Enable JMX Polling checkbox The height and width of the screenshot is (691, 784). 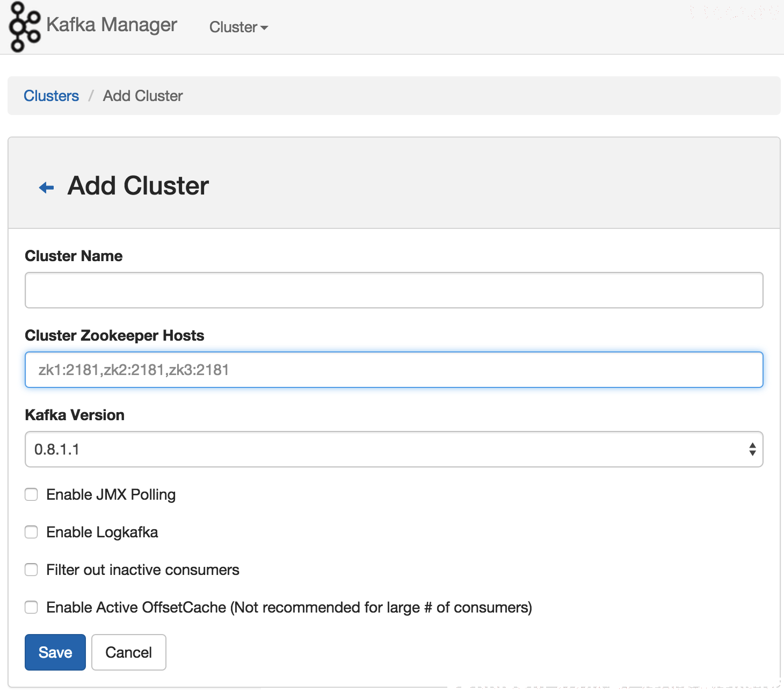coord(31,494)
